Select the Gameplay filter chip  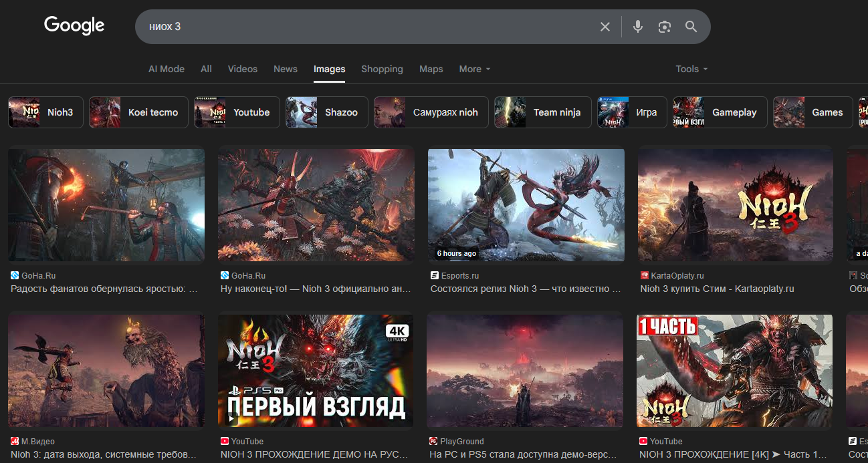coord(720,112)
